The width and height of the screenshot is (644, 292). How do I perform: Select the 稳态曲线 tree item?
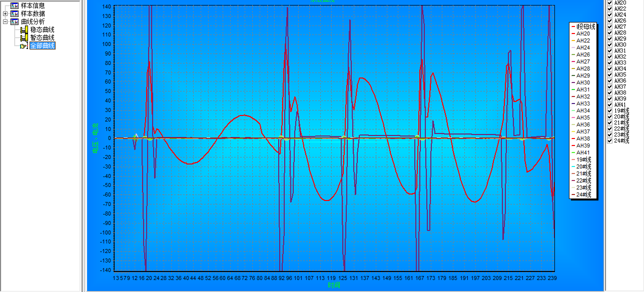pos(42,29)
